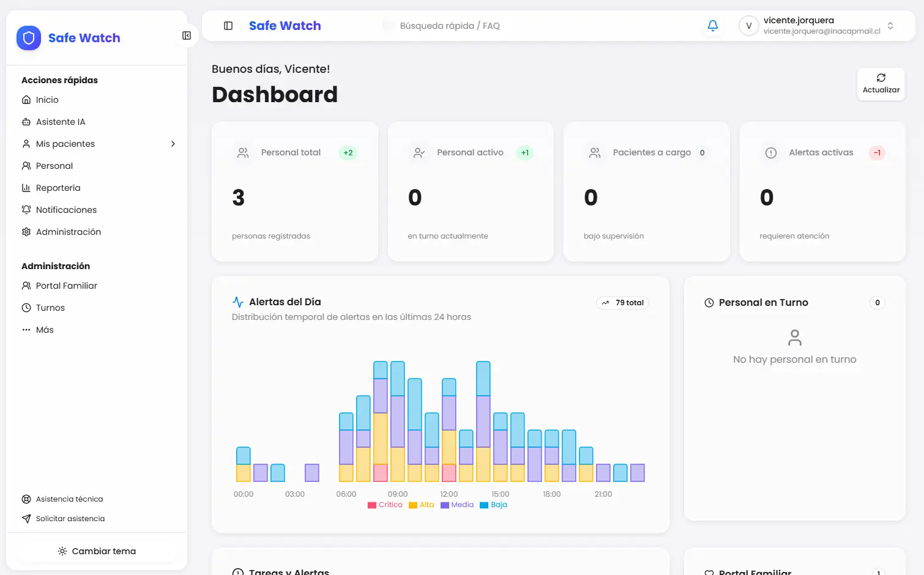This screenshot has width=924, height=575.
Task: Click the Personal en Turno clock icon
Action: coord(709,302)
